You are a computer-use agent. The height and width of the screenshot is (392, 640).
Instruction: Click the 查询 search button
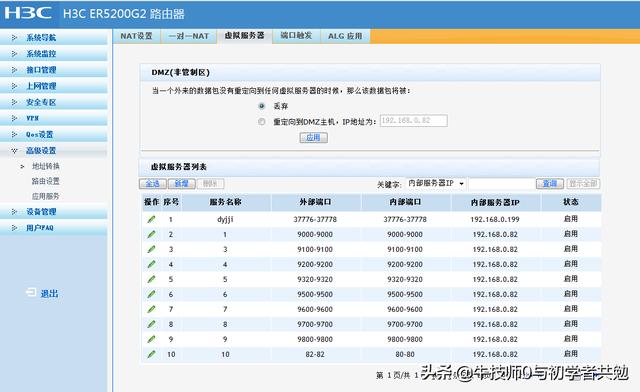pyautogui.click(x=550, y=184)
